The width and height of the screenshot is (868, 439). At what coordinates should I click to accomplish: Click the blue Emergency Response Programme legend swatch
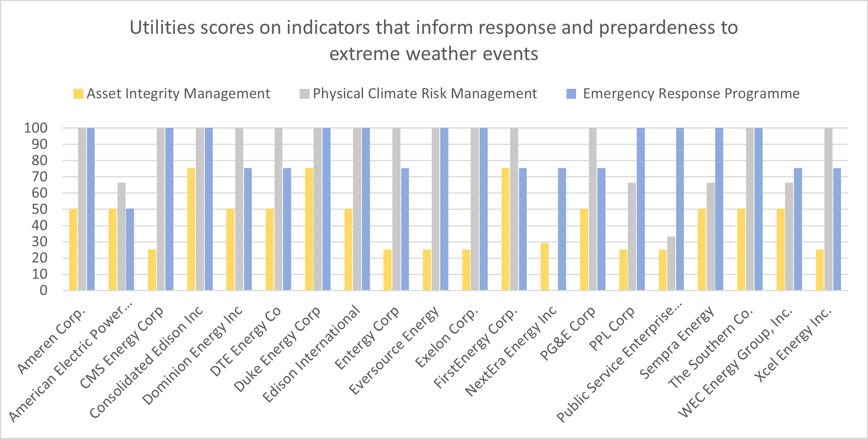[571, 94]
